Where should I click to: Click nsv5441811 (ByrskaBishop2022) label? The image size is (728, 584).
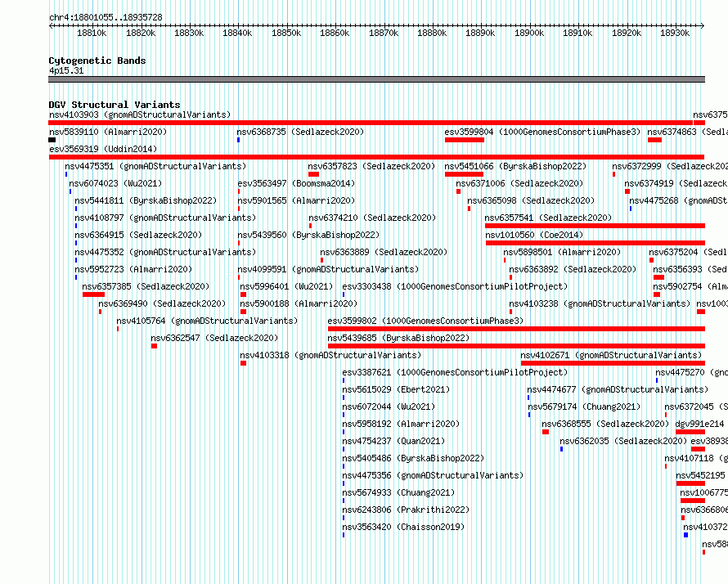click(146, 200)
